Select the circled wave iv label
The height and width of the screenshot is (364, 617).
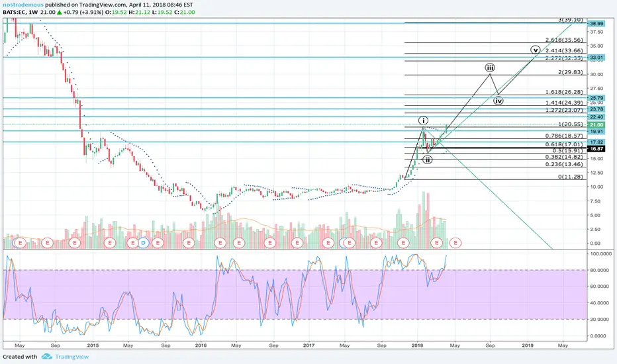498,101
